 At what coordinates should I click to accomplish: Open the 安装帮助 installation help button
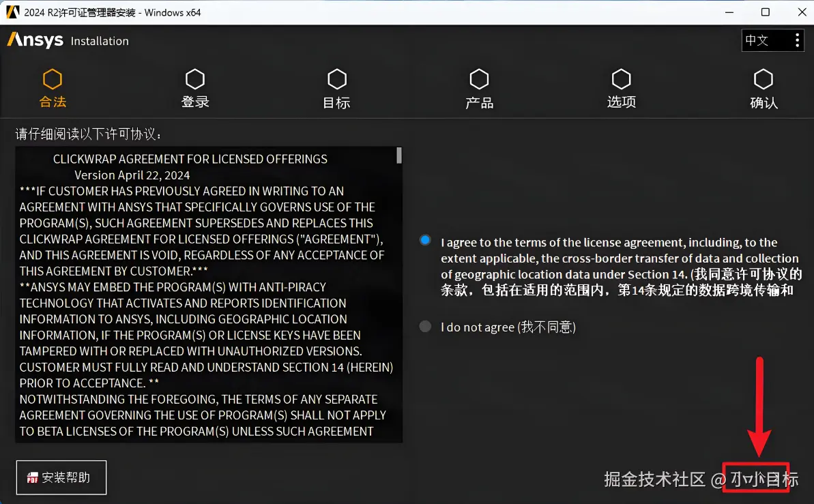click(x=61, y=477)
